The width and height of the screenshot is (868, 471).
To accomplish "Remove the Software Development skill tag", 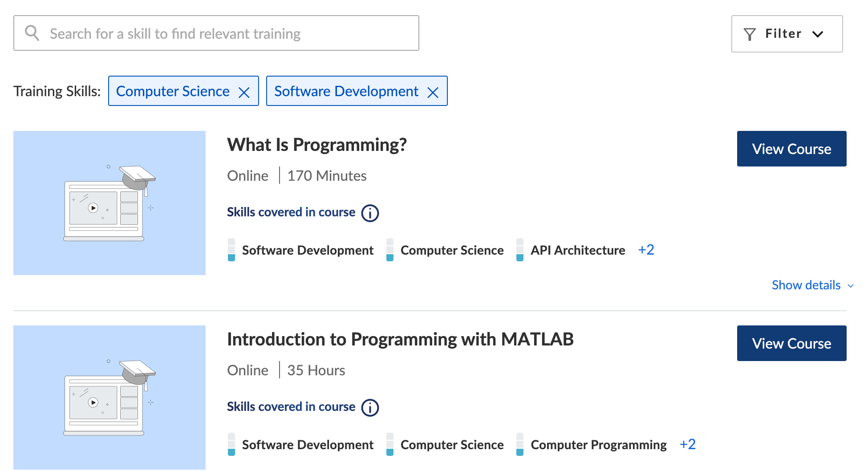I will point(433,92).
